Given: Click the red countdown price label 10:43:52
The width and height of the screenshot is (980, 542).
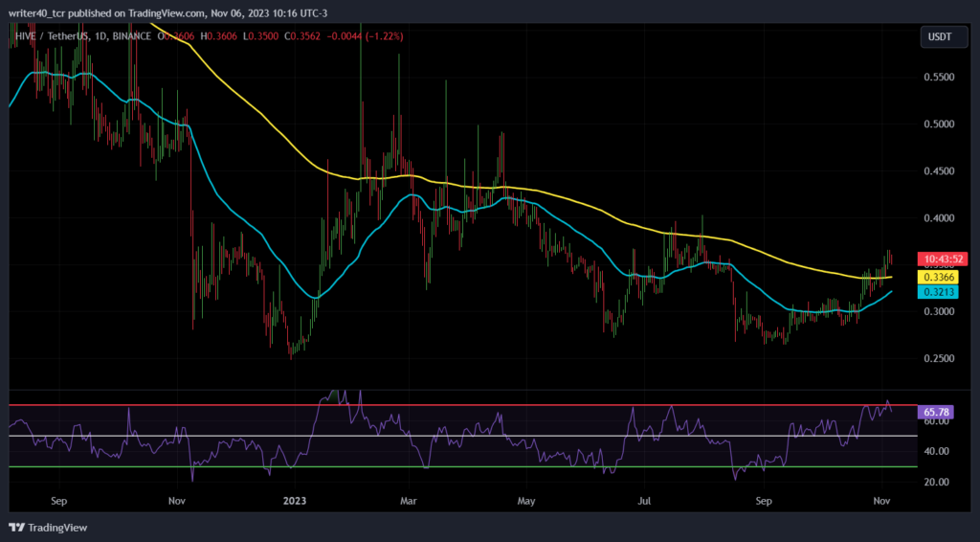Looking at the screenshot, I should (942, 259).
